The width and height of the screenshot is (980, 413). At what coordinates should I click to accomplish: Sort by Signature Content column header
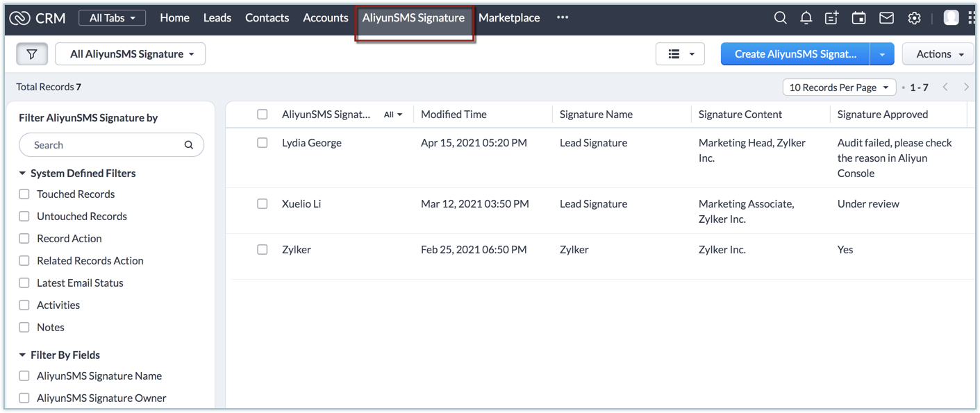coord(740,115)
